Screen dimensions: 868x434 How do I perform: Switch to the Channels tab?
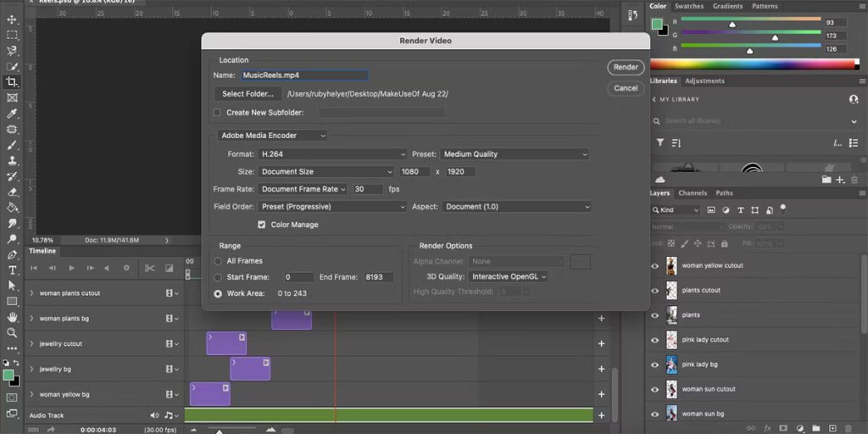pos(693,193)
